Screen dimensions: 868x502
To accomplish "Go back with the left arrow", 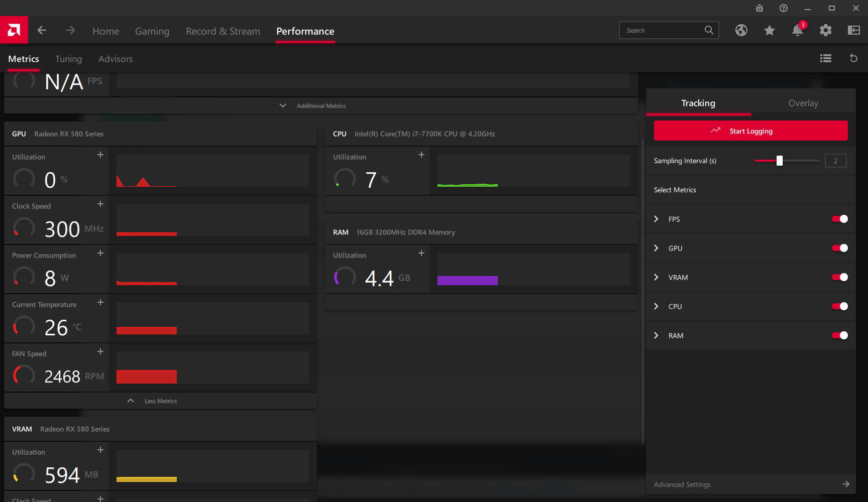I will pyautogui.click(x=42, y=31).
